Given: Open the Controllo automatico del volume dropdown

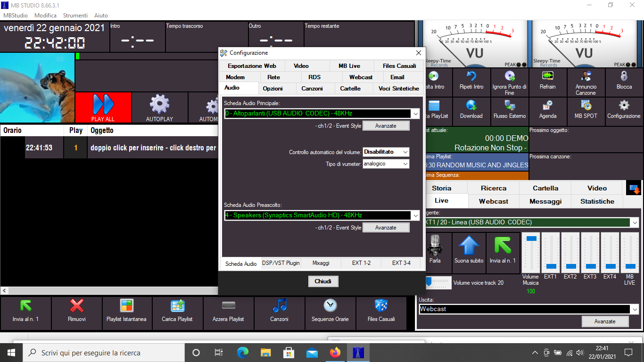Looking at the screenshot, I should coord(405,152).
